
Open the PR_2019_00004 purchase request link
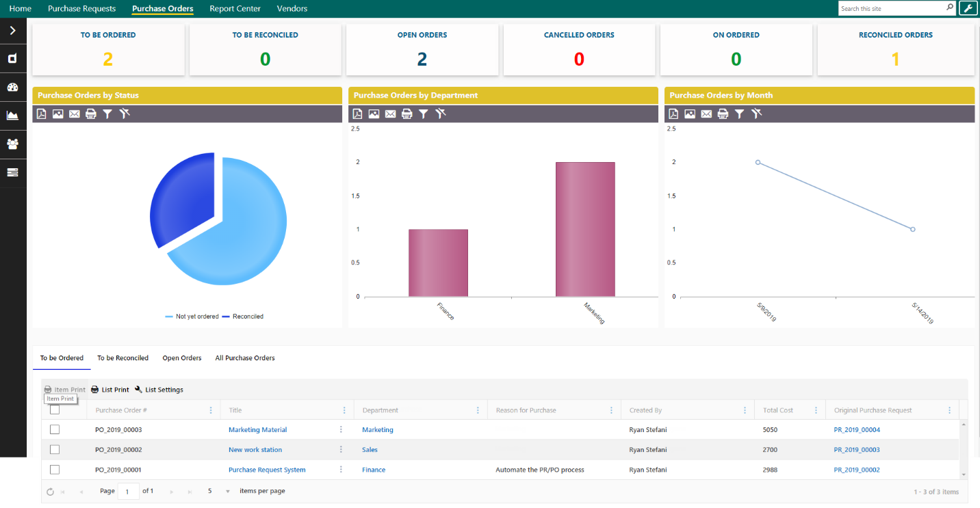856,430
